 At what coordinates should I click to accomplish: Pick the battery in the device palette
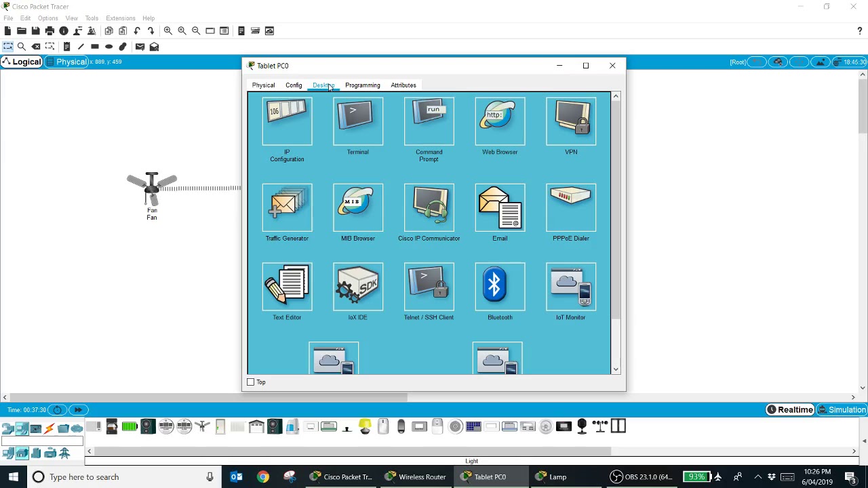tap(130, 426)
